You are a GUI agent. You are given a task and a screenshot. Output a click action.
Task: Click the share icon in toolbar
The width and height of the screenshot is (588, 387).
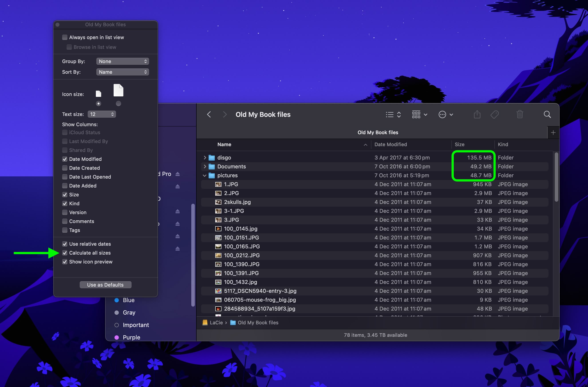[477, 114]
